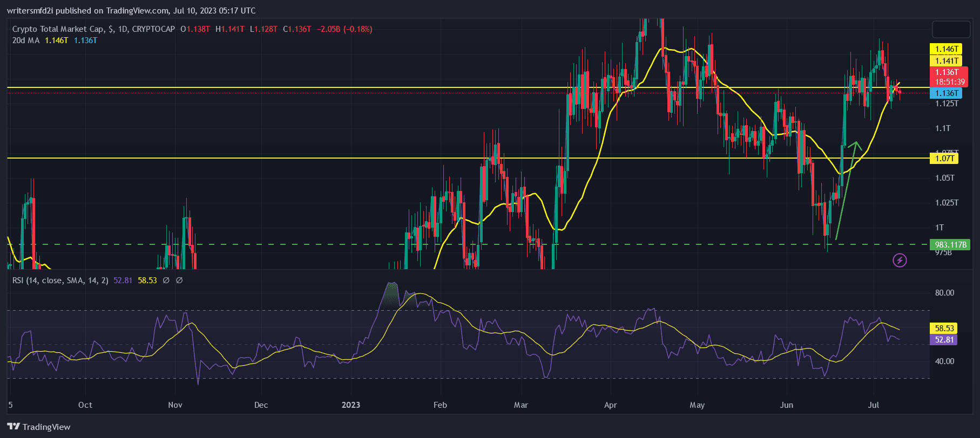Click the green 983.117B price label

tap(950, 245)
